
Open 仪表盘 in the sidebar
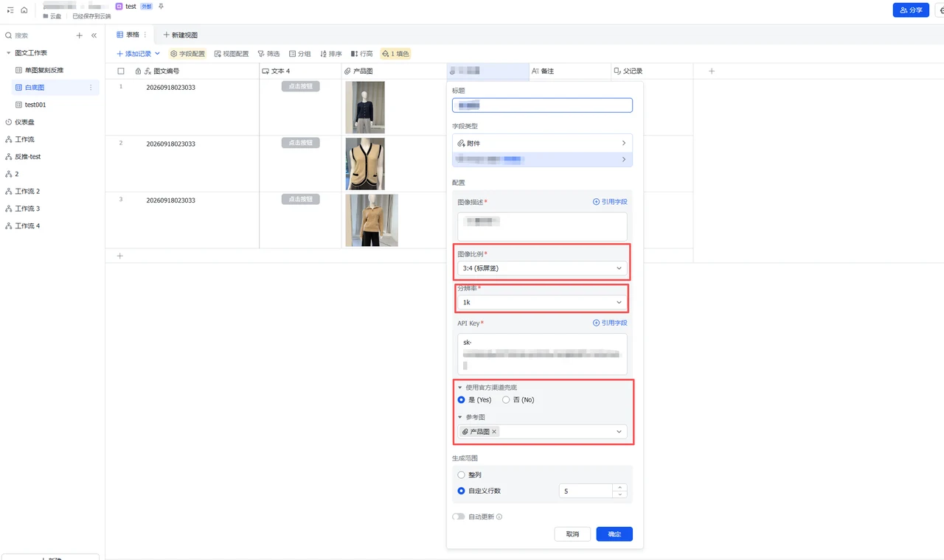point(25,122)
